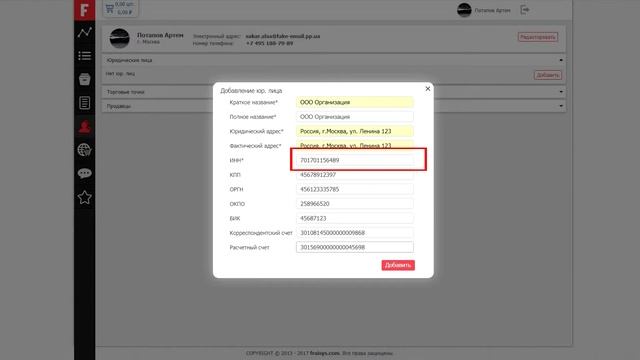
Task: Select the red user profile sidebar icon
Action: [x=84, y=127]
